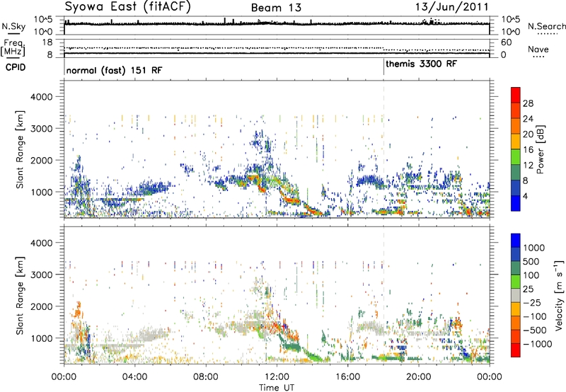
Task: Click the velocity colorbar value '-1000'
Action: coord(537,344)
